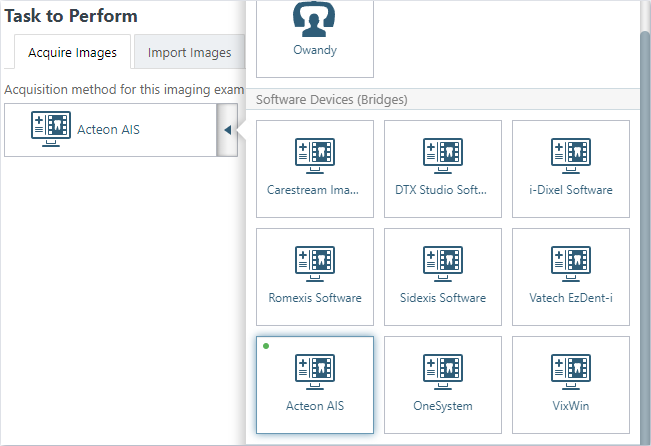Switch to the Import Images tab
The height and width of the screenshot is (446, 651).
tap(189, 52)
